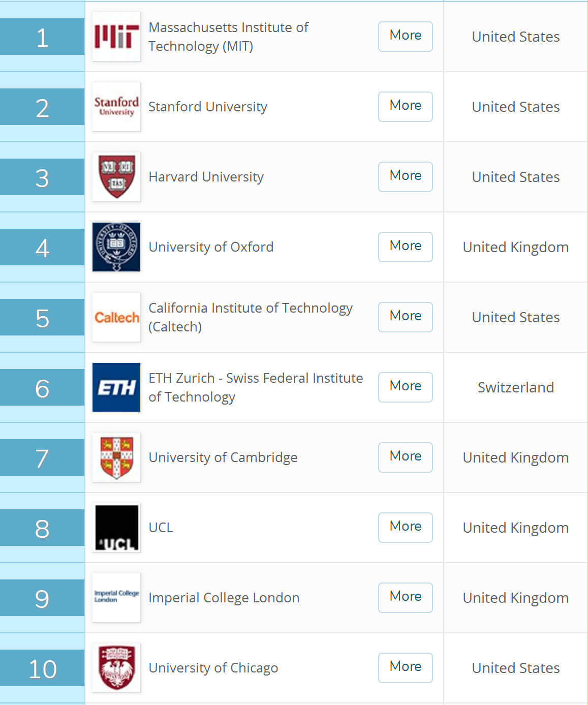Select the Harvard crest logo
This screenshot has width=588, height=705.
click(116, 177)
